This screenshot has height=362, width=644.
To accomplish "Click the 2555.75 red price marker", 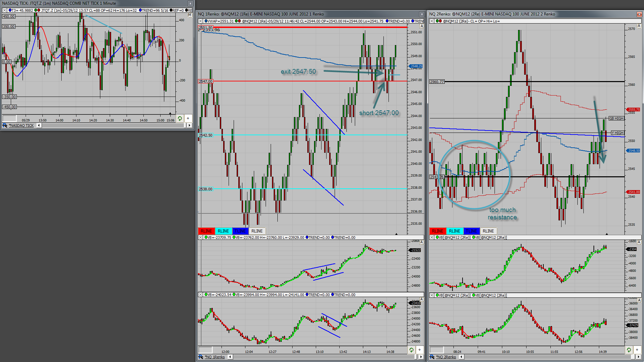I will click(634, 110).
